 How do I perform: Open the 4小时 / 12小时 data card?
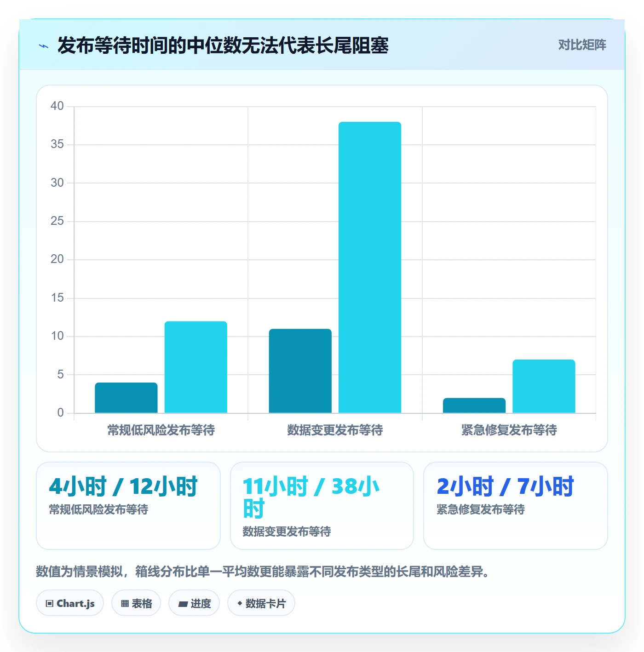pos(128,506)
